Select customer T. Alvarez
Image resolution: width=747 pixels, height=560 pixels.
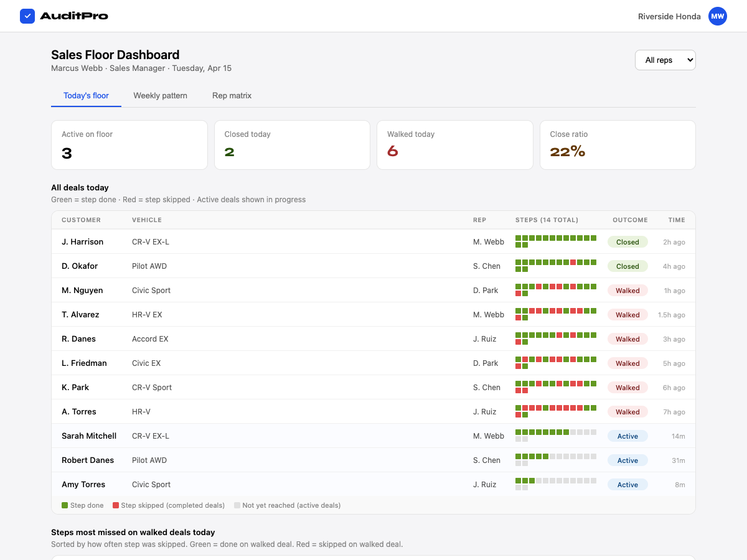coord(80,315)
